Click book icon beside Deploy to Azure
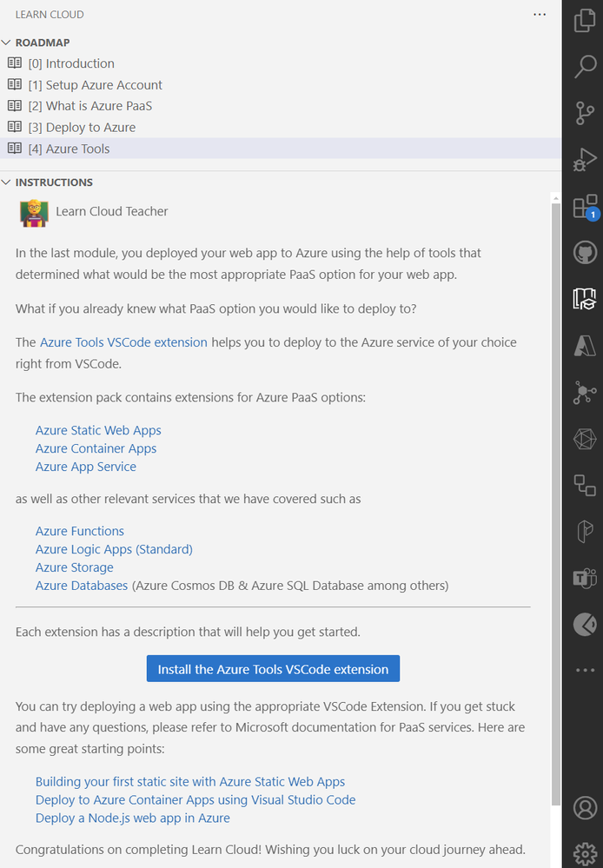 point(15,127)
